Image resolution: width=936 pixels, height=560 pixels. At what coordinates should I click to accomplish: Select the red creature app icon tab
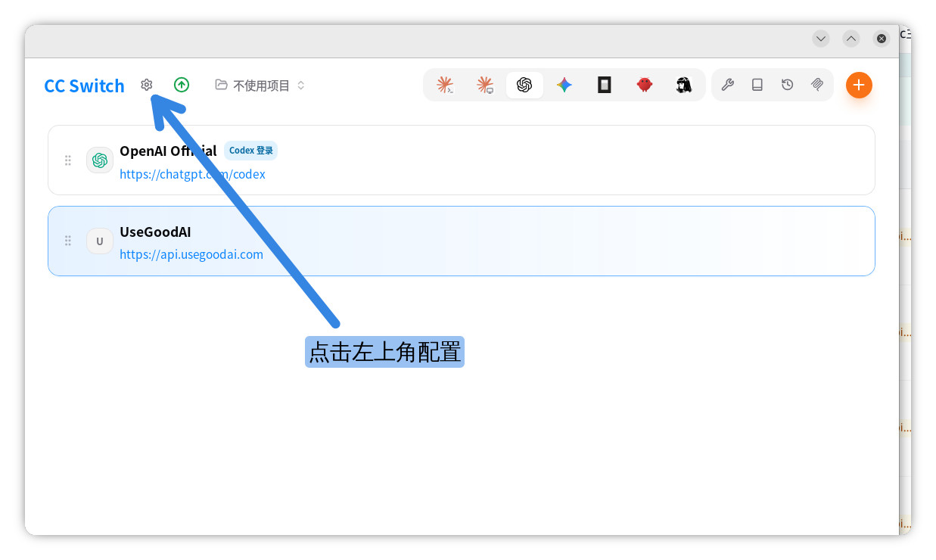pyautogui.click(x=644, y=85)
